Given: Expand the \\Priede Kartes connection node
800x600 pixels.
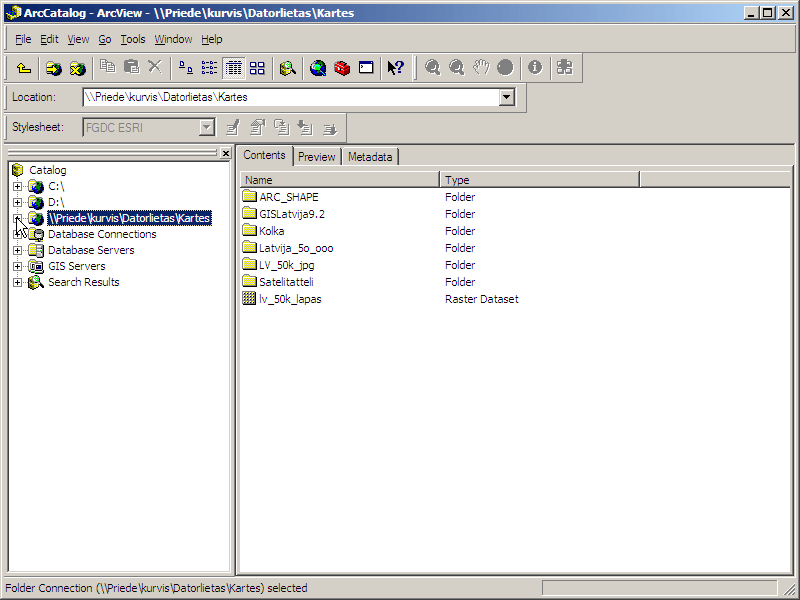Looking at the screenshot, I should (17, 218).
